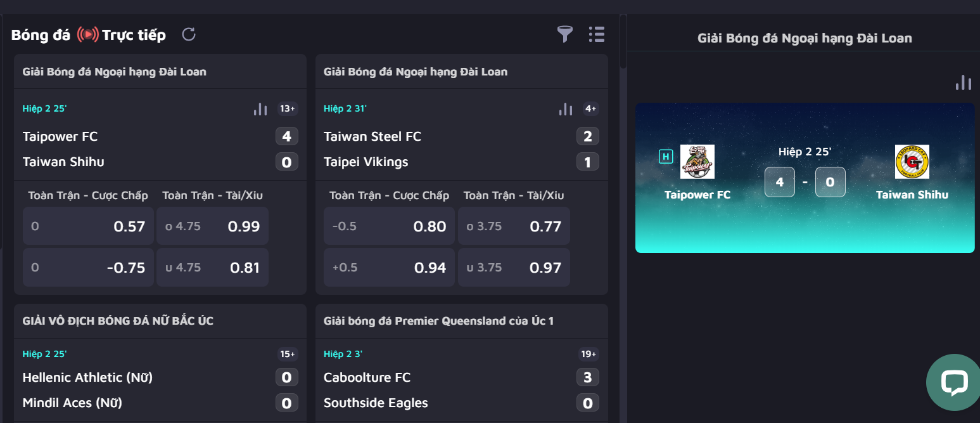Click the statistics bars icon in right panel
The height and width of the screenshot is (423, 980).
(x=963, y=82)
